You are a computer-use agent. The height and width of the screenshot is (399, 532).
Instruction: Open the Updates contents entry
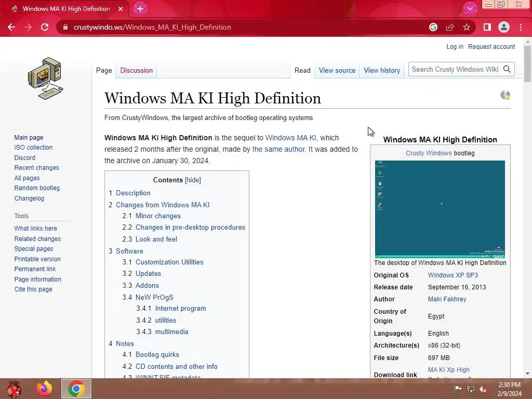148,273
